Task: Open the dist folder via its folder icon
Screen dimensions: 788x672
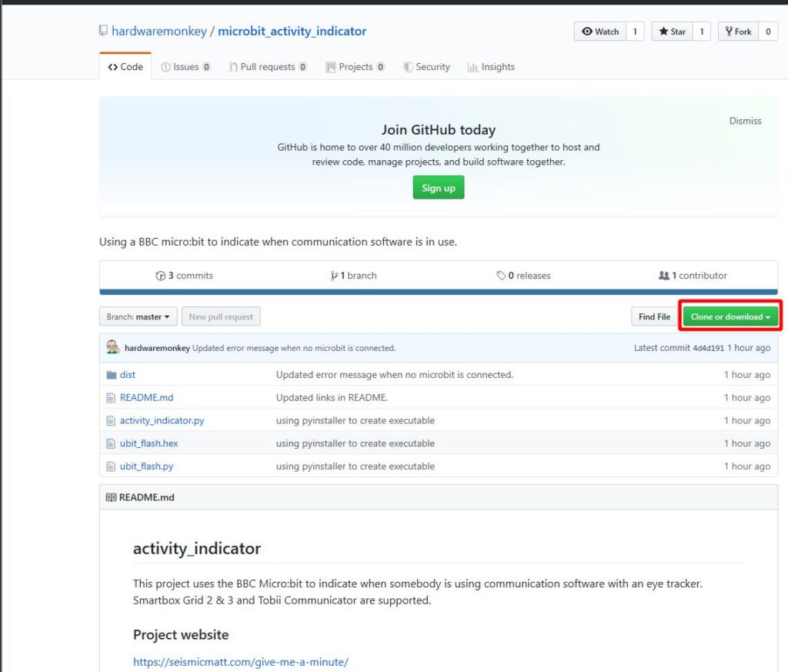Action: (x=110, y=375)
